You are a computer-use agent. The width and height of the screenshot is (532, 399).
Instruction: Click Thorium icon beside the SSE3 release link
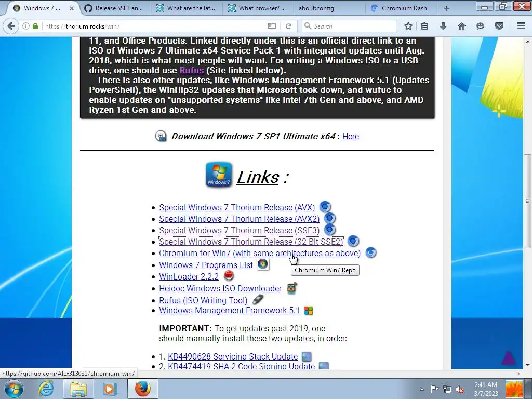pyautogui.click(x=330, y=230)
